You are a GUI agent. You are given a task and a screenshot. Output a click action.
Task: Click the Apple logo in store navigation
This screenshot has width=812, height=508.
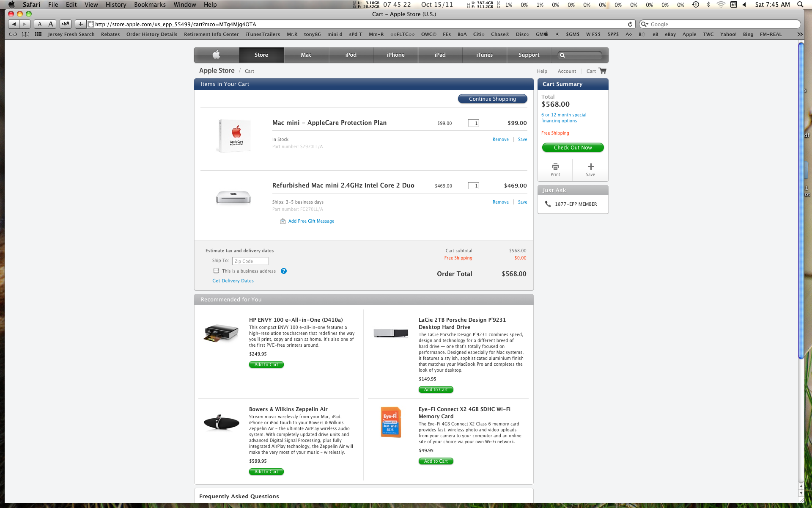pos(217,55)
